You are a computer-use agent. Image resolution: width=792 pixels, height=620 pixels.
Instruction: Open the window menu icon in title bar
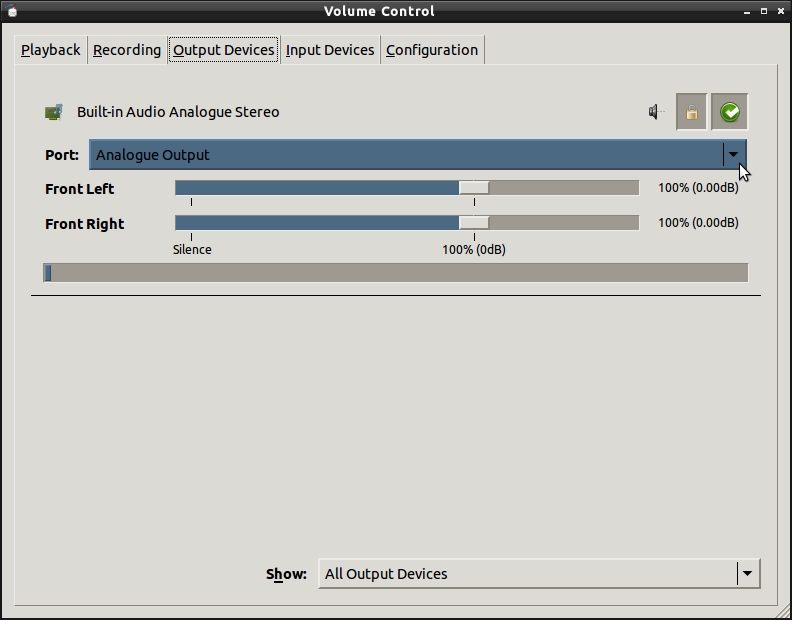pyautogui.click(x=12, y=12)
